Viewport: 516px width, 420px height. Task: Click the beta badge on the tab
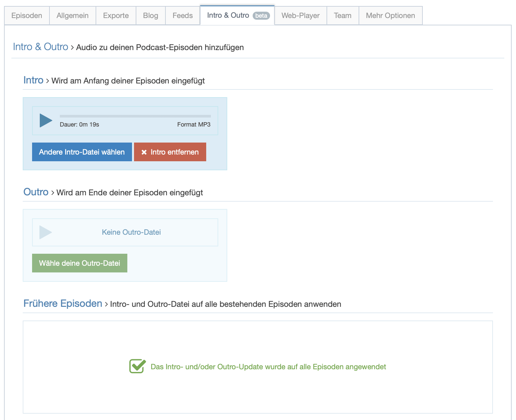[261, 16]
